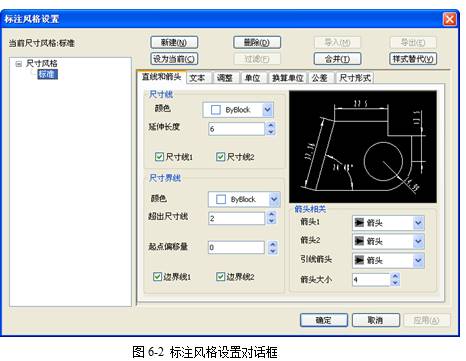This screenshot has width=466, height=361.
Task: Toggle the 边界线2 checkbox
Action: [x=220, y=277]
